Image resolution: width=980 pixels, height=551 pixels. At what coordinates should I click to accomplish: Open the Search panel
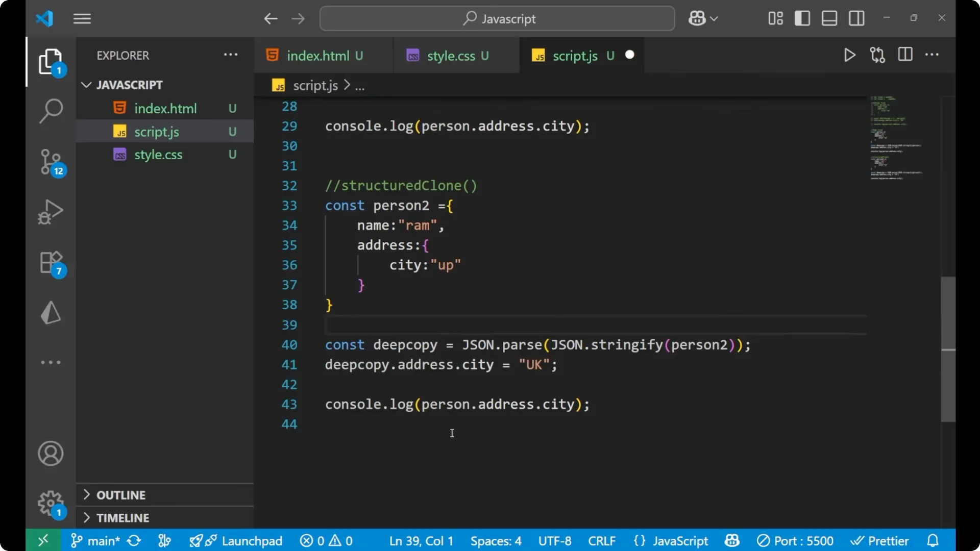click(x=51, y=111)
